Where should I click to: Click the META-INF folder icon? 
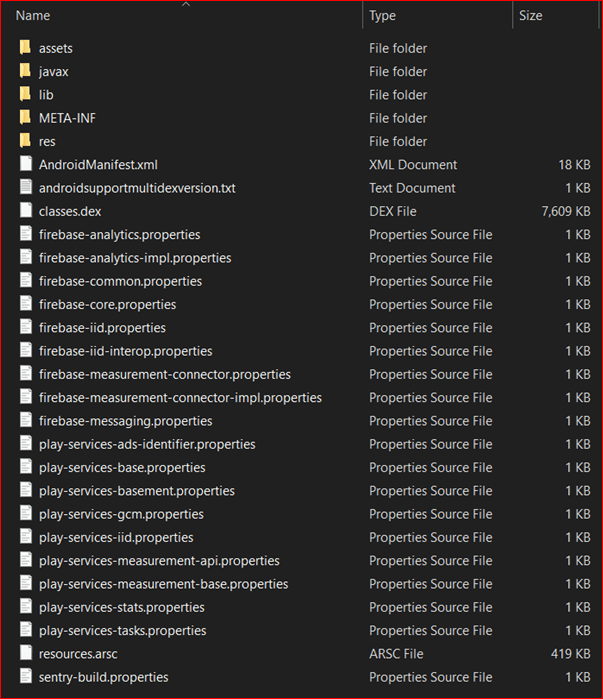click(x=25, y=117)
